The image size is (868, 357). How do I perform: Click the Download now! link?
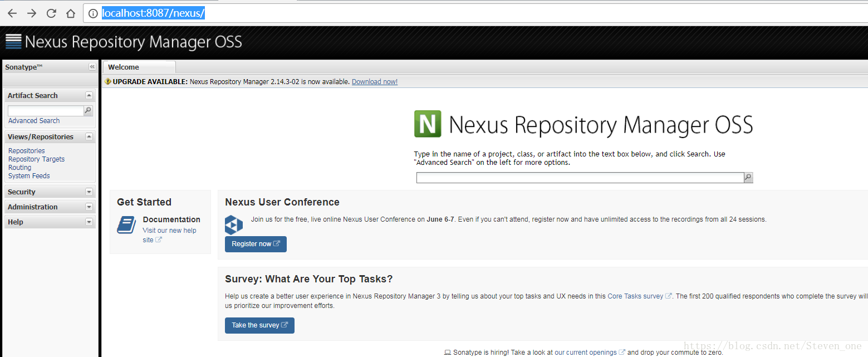click(x=375, y=82)
